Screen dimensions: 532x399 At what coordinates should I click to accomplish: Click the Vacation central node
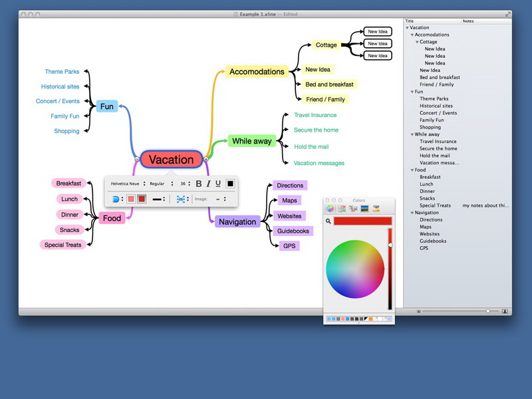(x=171, y=160)
